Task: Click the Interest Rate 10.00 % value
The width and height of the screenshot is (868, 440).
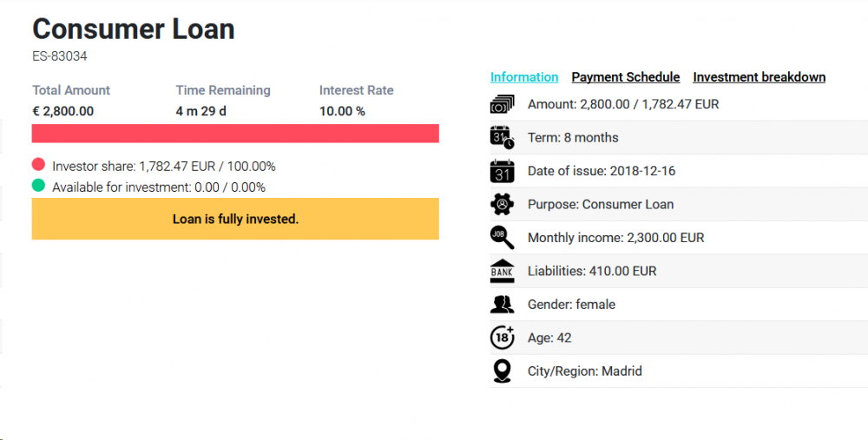Action: click(x=342, y=111)
